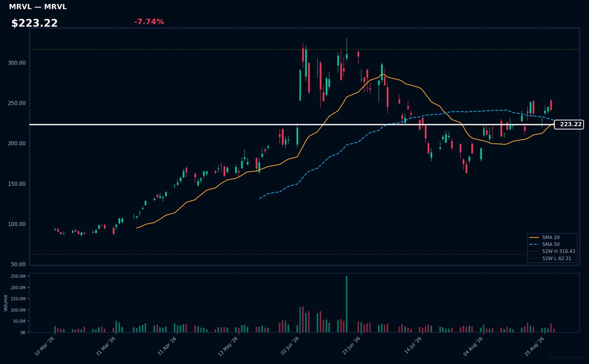Image resolution: width=589 pixels, height=364 pixels.
Task: Select the $223.22 price heading
Action: point(34,23)
